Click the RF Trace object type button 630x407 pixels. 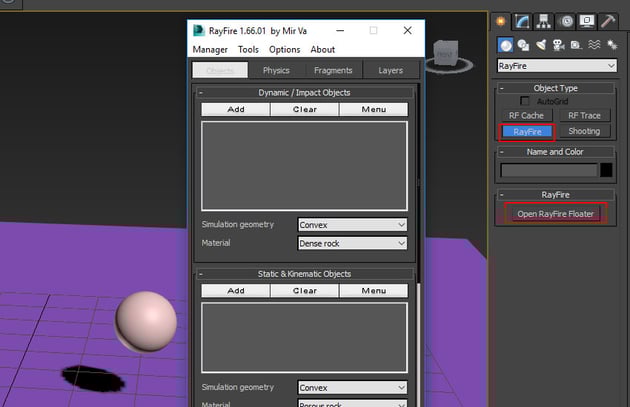584,116
